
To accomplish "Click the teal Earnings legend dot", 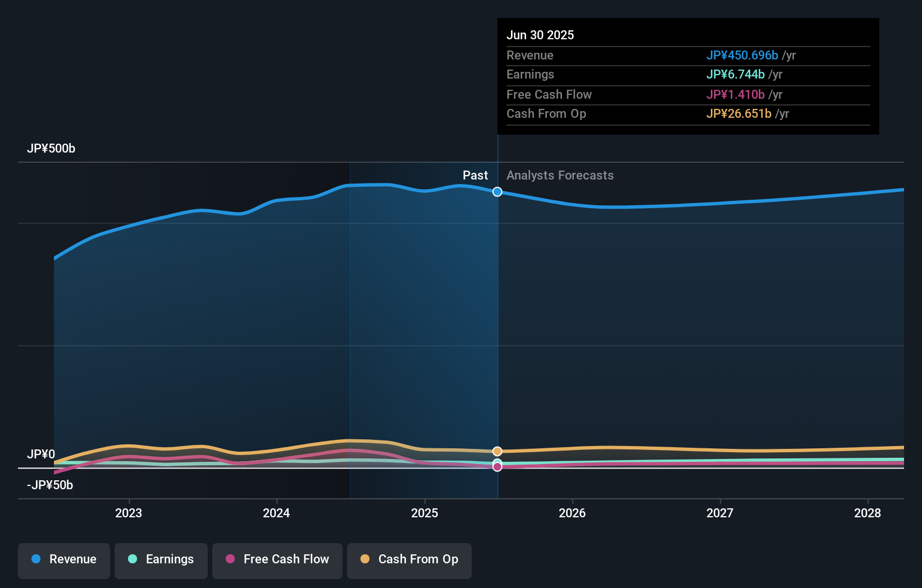I will pyautogui.click(x=132, y=559).
